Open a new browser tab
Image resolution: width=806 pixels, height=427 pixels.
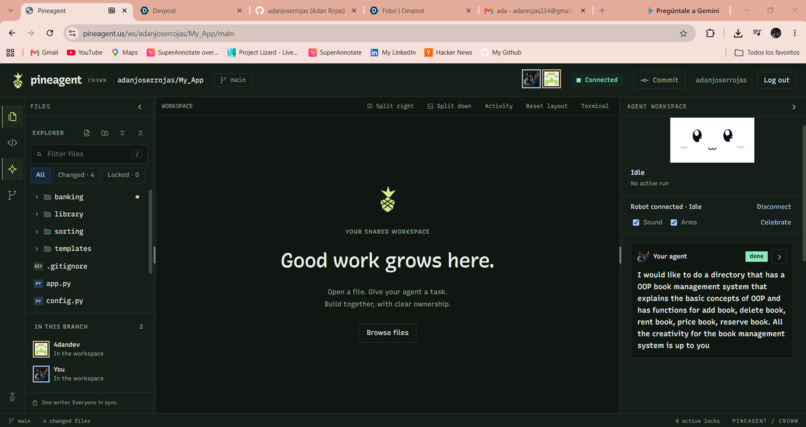coord(602,10)
